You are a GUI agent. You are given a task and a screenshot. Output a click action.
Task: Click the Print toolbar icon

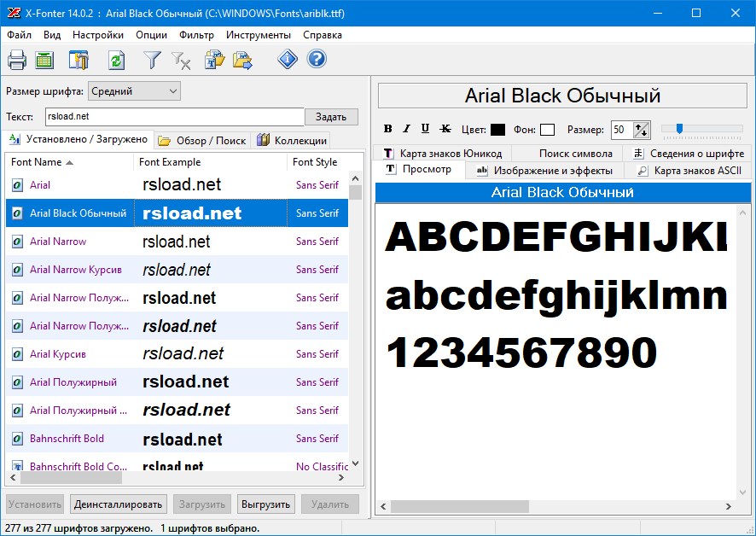point(17,61)
